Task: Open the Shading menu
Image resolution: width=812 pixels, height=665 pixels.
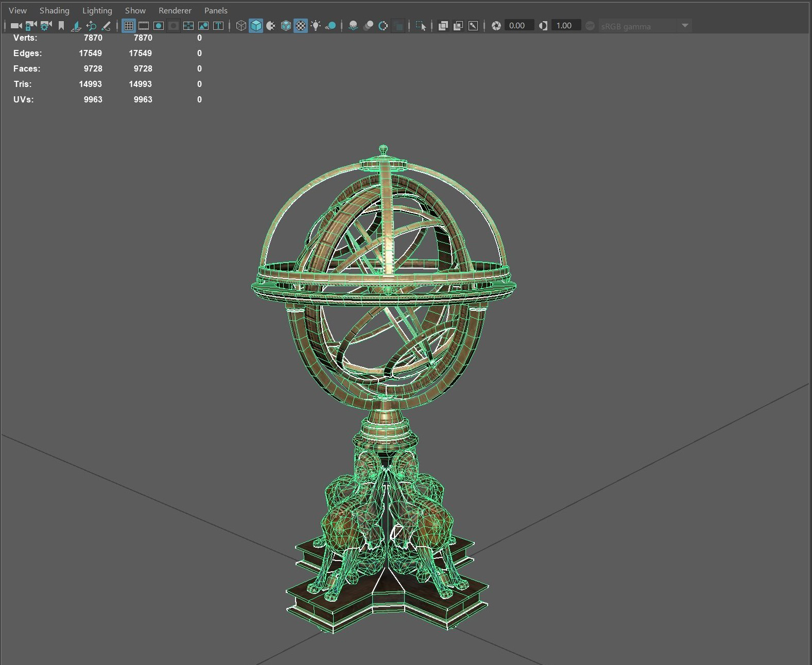Action: coord(54,10)
